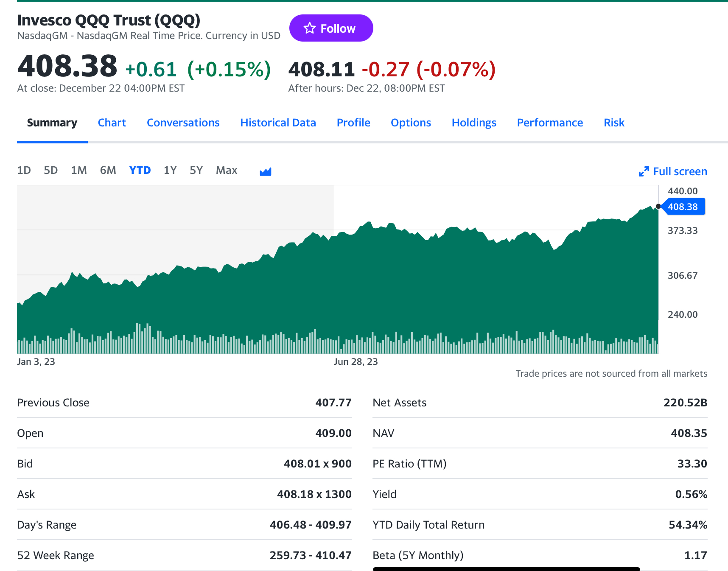This screenshot has height=571, width=728.
Task: Select the 1D time range
Action: (x=24, y=171)
